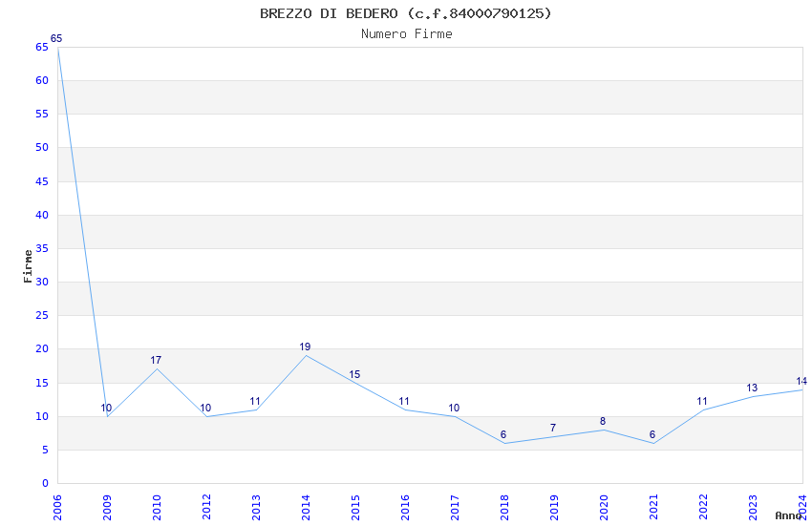This screenshot has width=812, height=525.
Task: Click the x-axis year label 2022
Action: click(703, 507)
